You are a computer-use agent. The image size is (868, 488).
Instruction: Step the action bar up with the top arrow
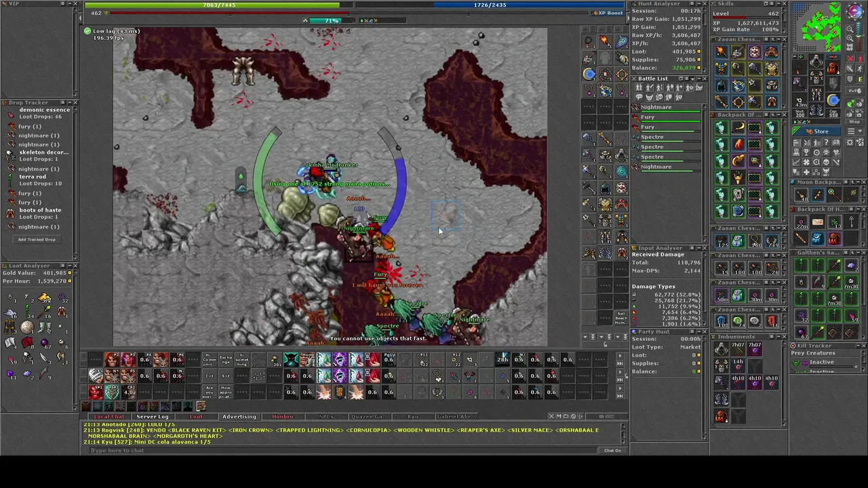tap(620, 355)
